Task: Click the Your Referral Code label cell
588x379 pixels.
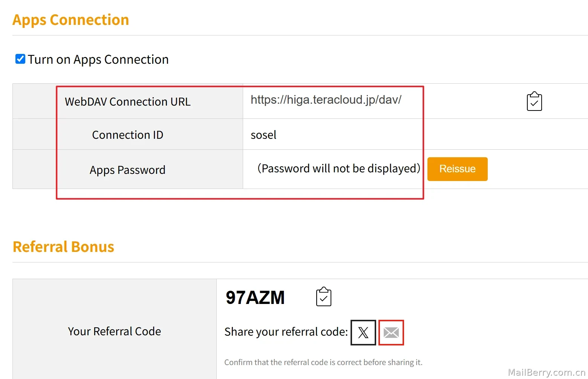Action: coord(115,331)
